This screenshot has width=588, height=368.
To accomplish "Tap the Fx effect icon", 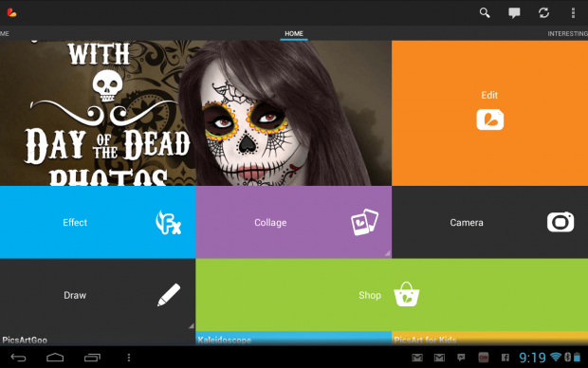I will (x=169, y=223).
